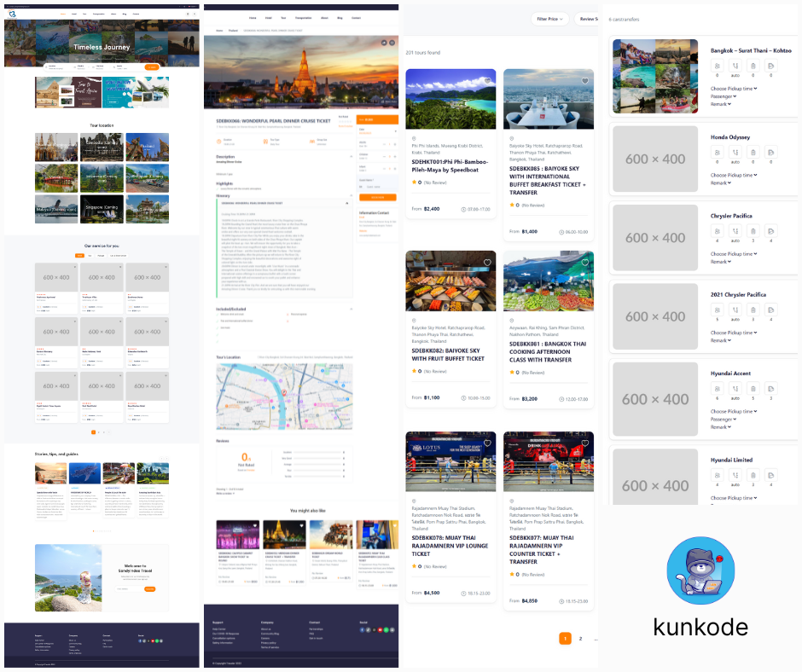Open the SDEBKK081 Bangkok Thai Cooking tour title

tap(546, 349)
